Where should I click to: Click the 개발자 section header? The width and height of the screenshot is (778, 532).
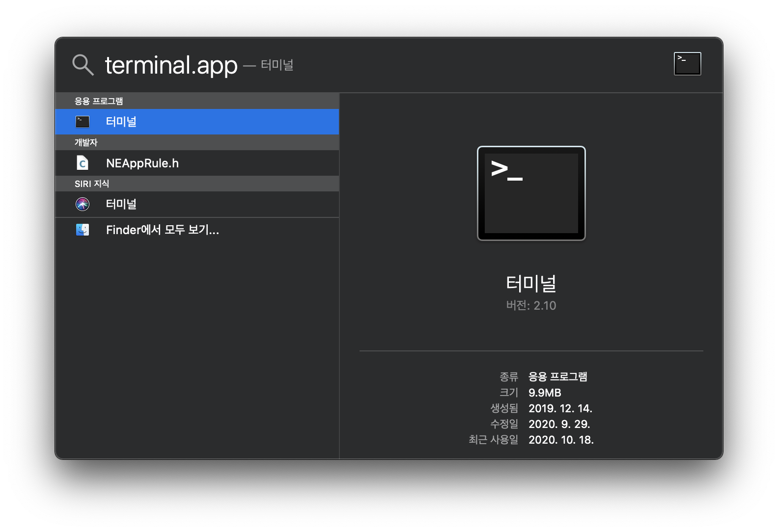pos(197,142)
